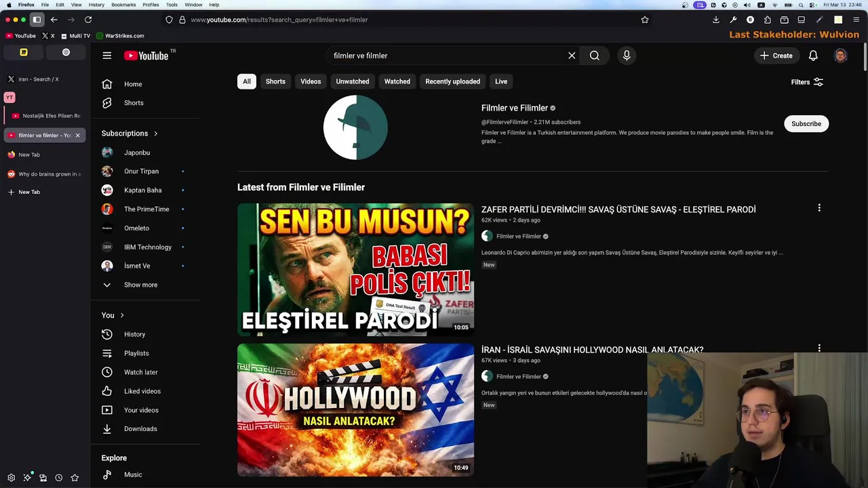This screenshot has height=488, width=868.
Task: Play the Hollywood Nasıl Anlatacak thumbnail
Action: (x=355, y=410)
